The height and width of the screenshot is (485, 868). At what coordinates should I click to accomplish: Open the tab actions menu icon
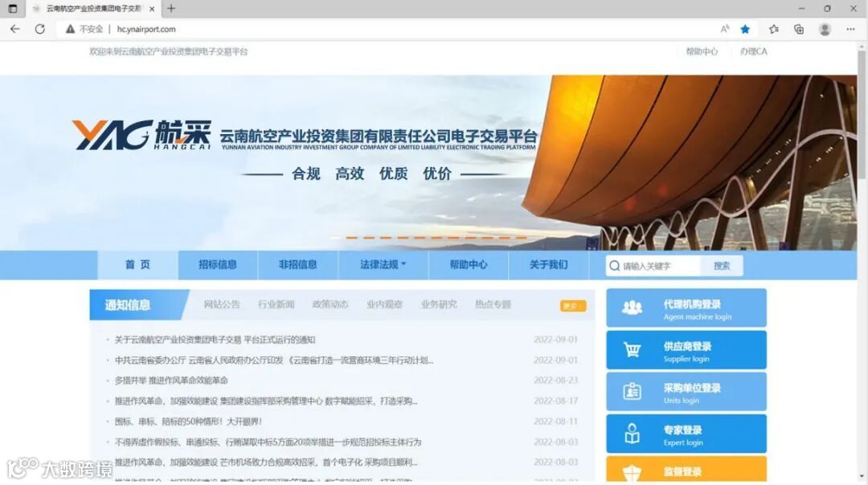tap(13, 8)
